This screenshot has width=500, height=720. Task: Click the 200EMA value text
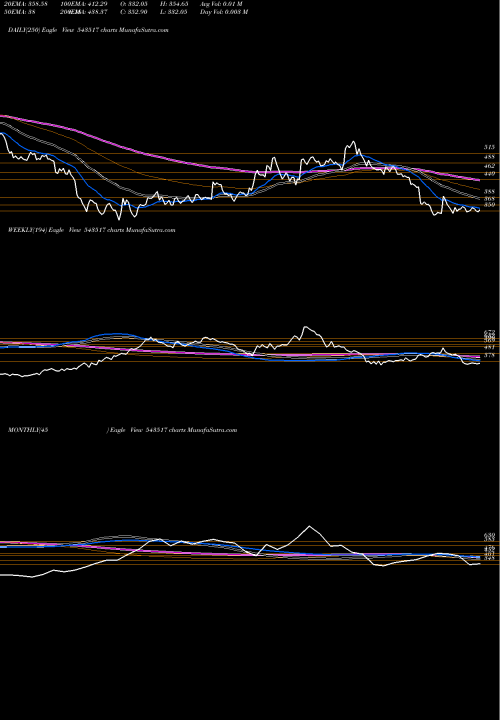pos(86,12)
